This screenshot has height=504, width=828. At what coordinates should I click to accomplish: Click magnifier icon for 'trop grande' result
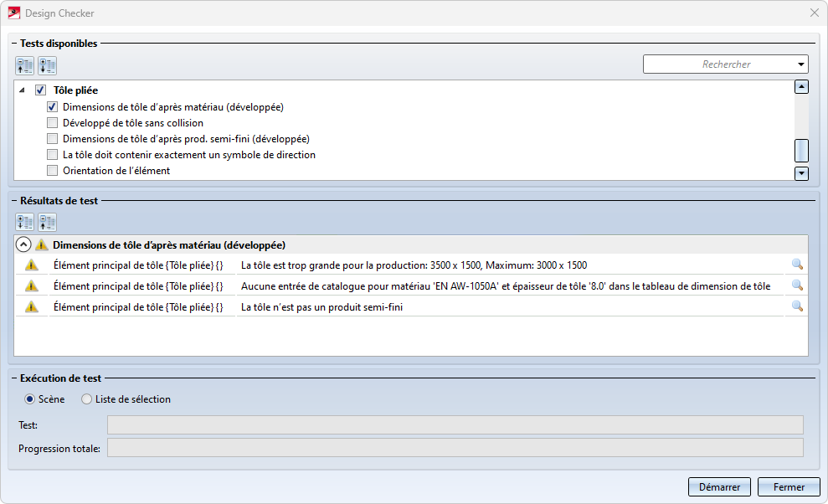click(797, 265)
